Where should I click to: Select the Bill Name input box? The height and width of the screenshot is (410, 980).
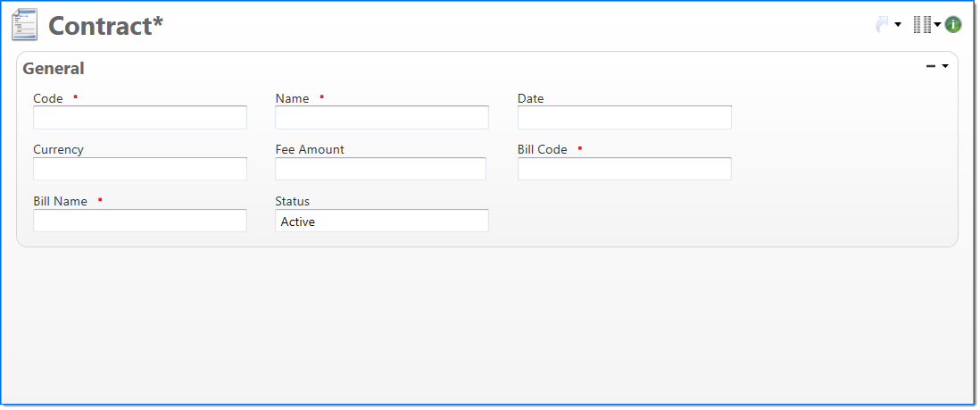click(x=140, y=221)
